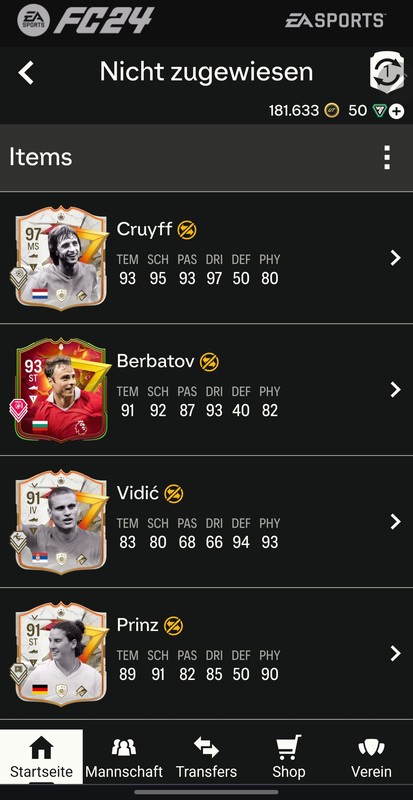
Task: Switch to the Mannschaft tab
Action: [124, 756]
